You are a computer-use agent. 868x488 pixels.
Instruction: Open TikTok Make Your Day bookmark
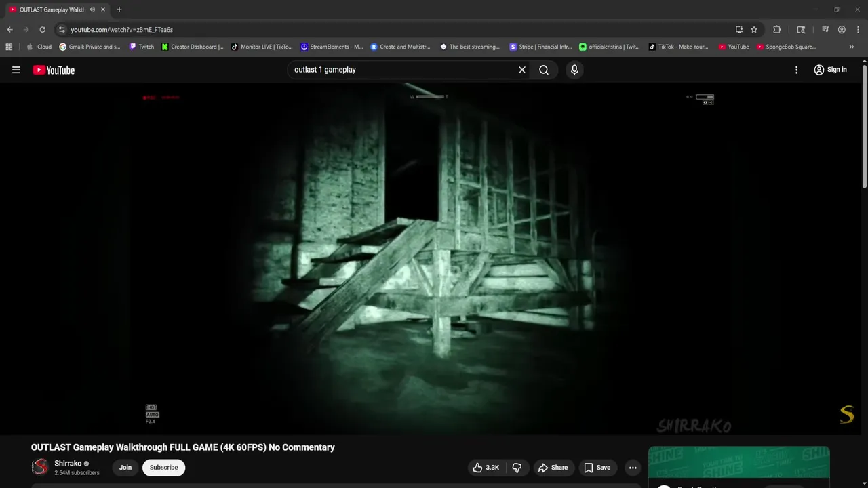678,47
